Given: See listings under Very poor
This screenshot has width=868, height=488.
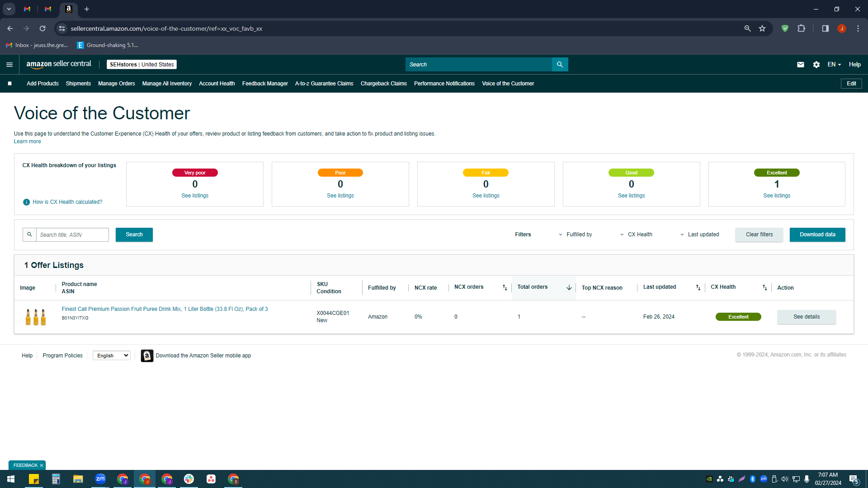Looking at the screenshot, I should (x=195, y=196).
